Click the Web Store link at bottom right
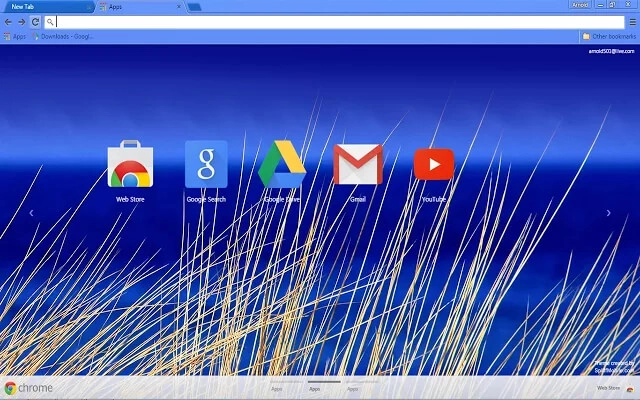Viewport: 640px width, 400px height. coord(611,388)
